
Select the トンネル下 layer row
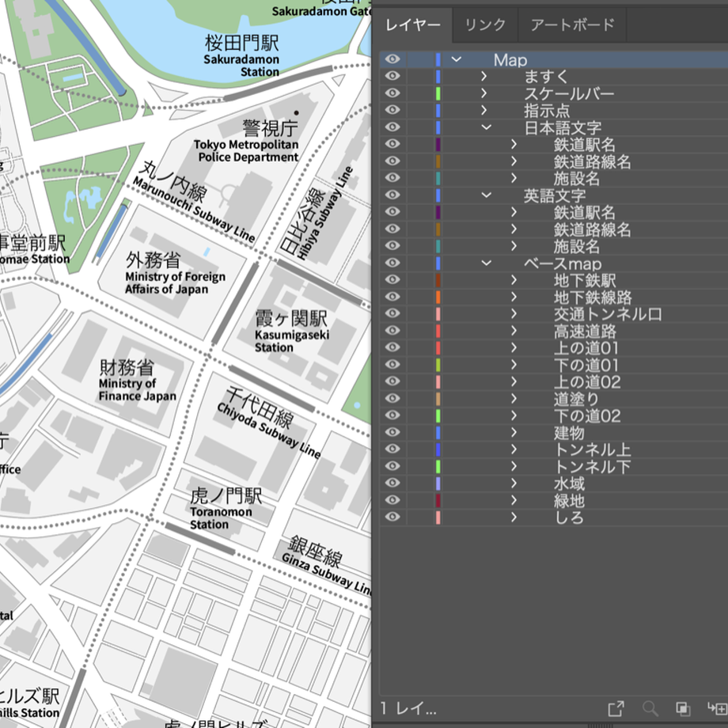[554, 466]
